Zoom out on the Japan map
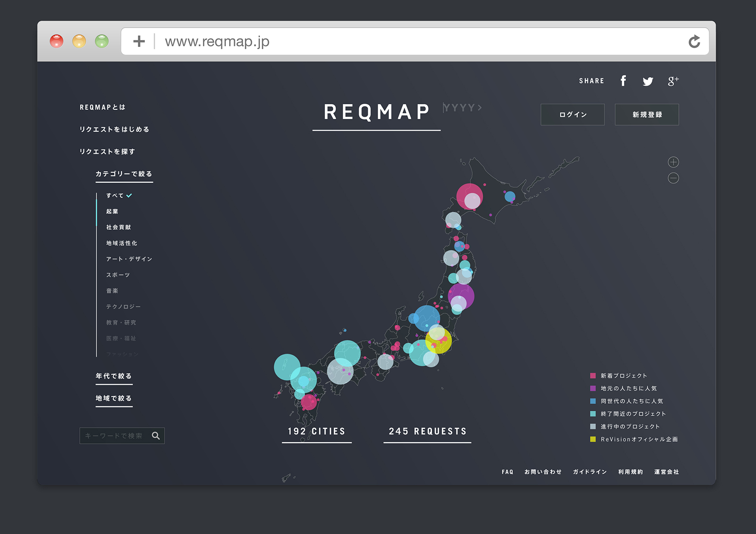Image resolution: width=756 pixels, height=534 pixels. coord(674,178)
